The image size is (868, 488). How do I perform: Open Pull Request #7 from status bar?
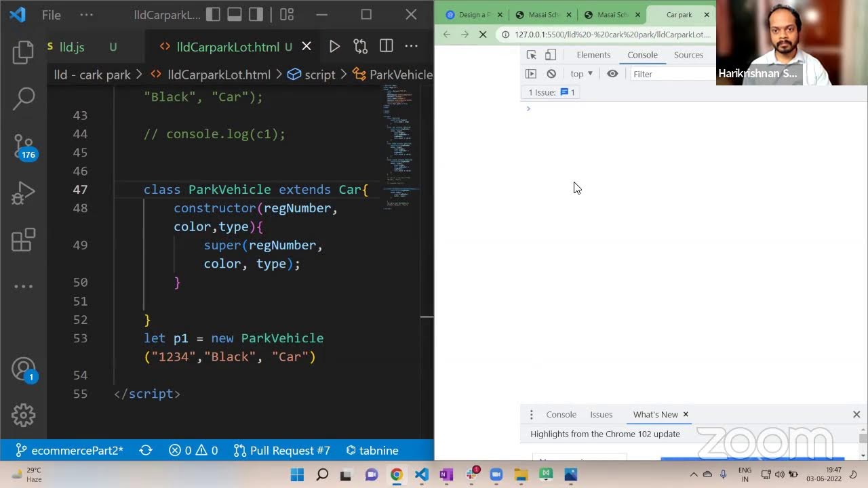[x=281, y=450]
